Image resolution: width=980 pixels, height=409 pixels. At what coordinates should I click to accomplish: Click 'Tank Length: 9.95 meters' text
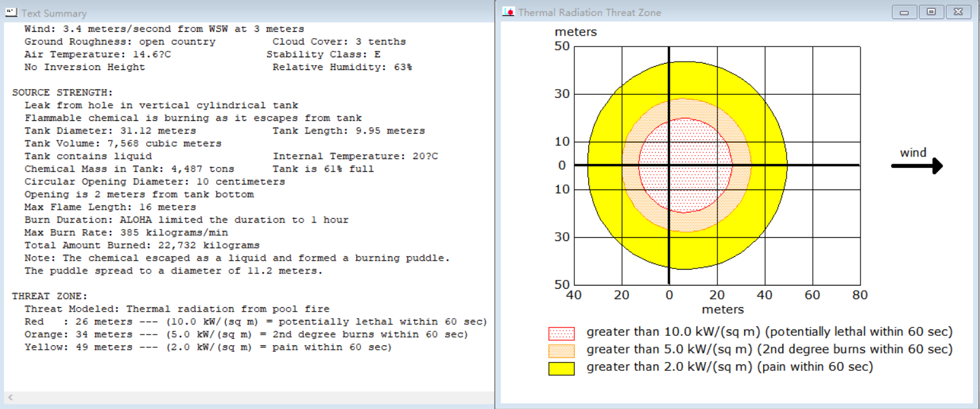349,131
